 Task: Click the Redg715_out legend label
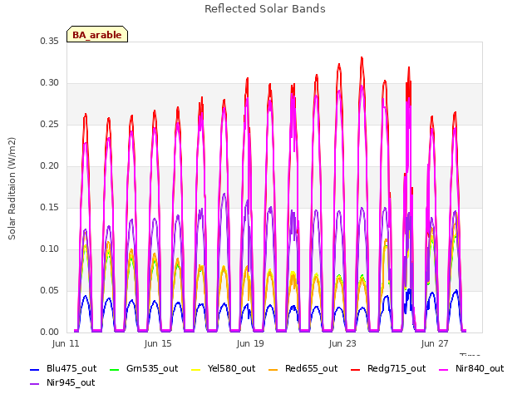(x=397, y=368)
